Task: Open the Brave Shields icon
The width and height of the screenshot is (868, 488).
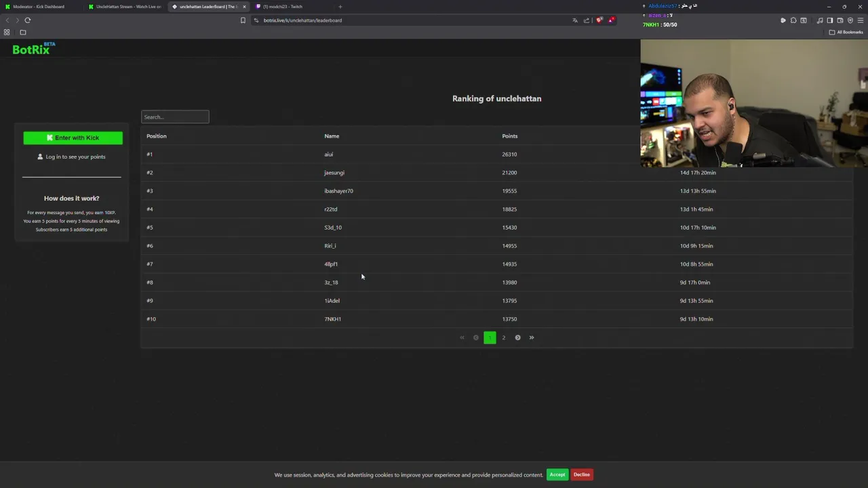Action: tap(599, 20)
